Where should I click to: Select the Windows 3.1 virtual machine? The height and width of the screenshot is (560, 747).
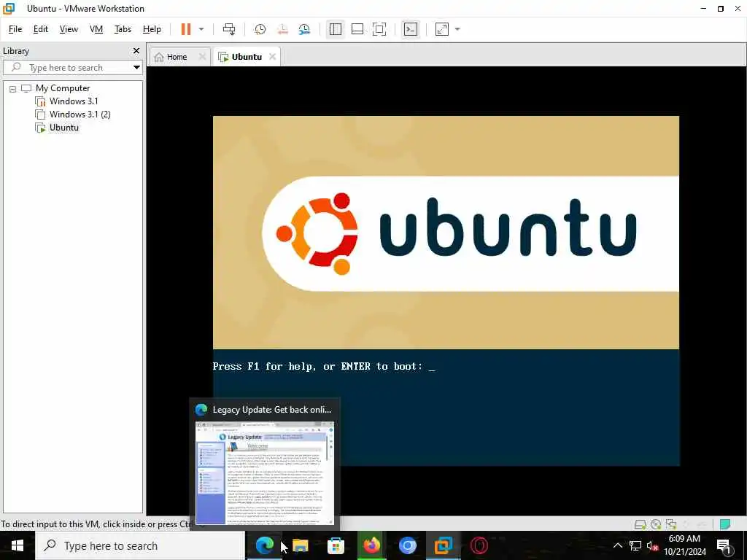tap(74, 101)
